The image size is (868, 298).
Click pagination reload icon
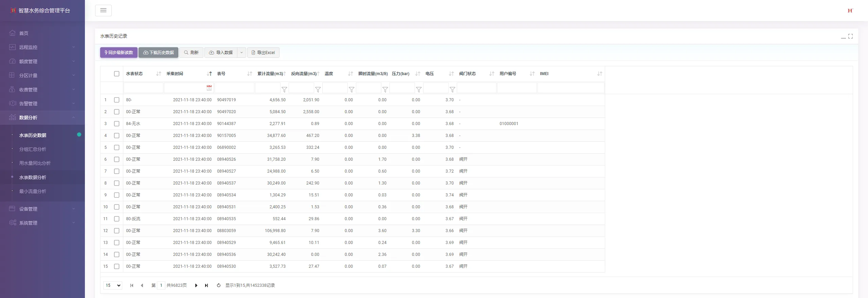pos(218,285)
